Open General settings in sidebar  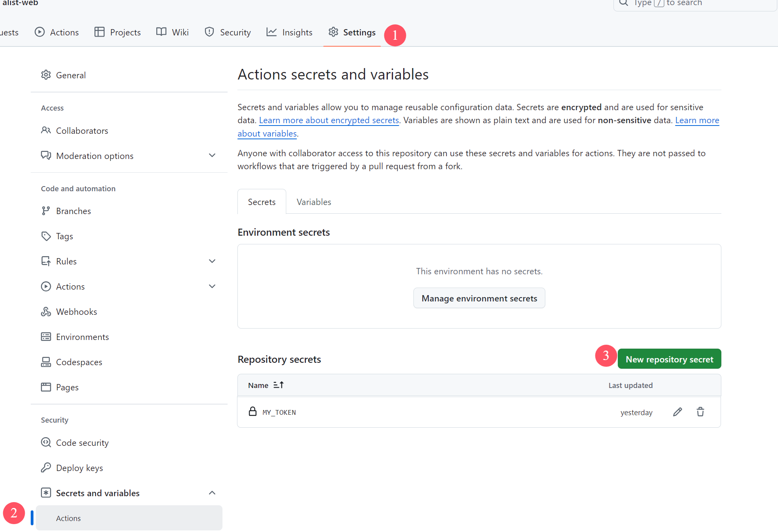[129, 75]
